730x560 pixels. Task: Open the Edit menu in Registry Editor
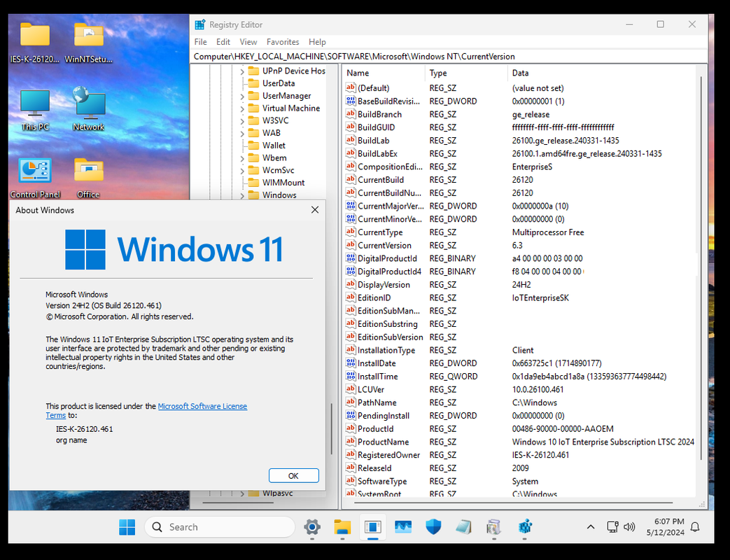[223, 42]
